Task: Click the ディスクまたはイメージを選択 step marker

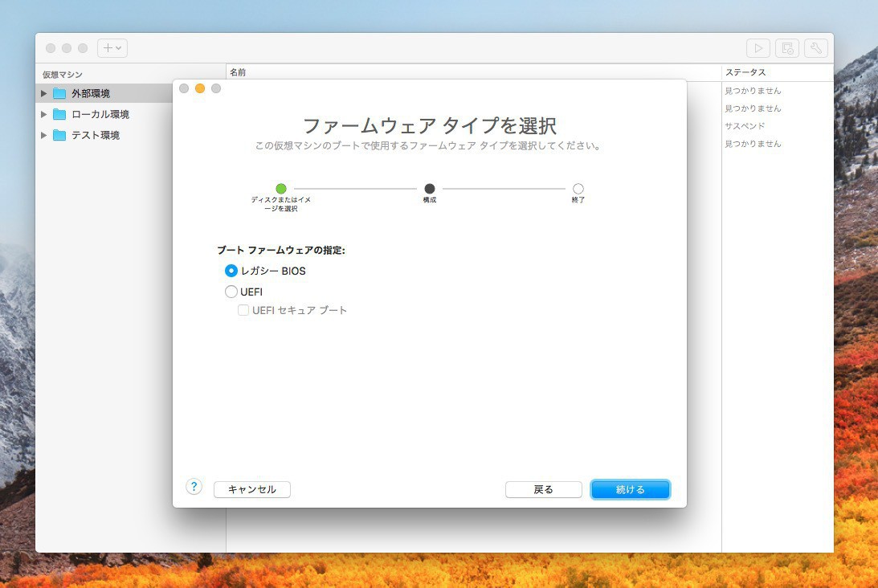Action: (281, 189)
